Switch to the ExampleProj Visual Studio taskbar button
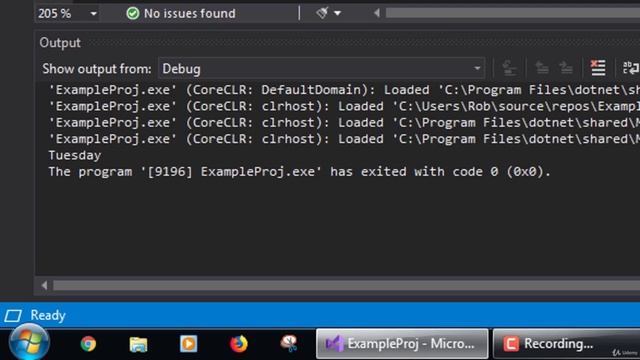Viewport: 640px width, 360px height. point(402,344)
